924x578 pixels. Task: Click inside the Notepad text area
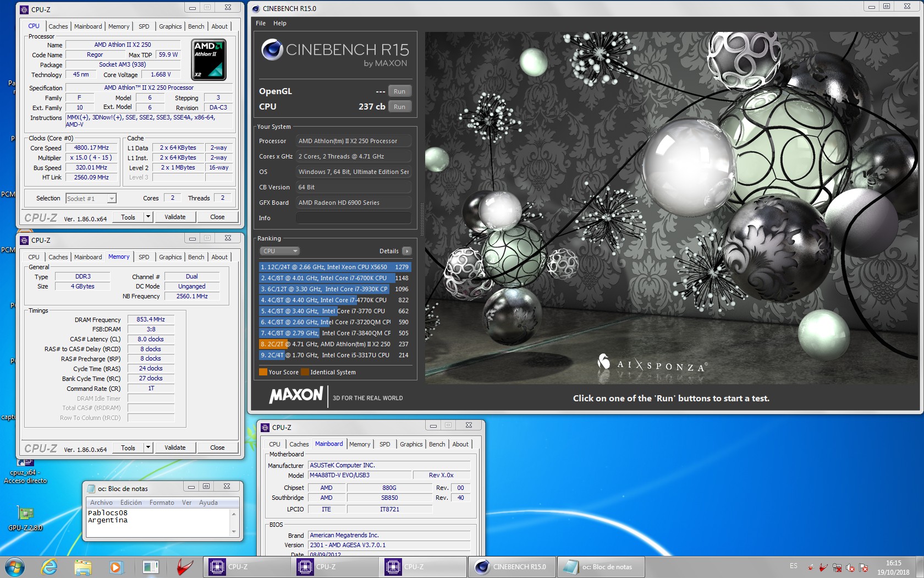[x=158, y=522]
